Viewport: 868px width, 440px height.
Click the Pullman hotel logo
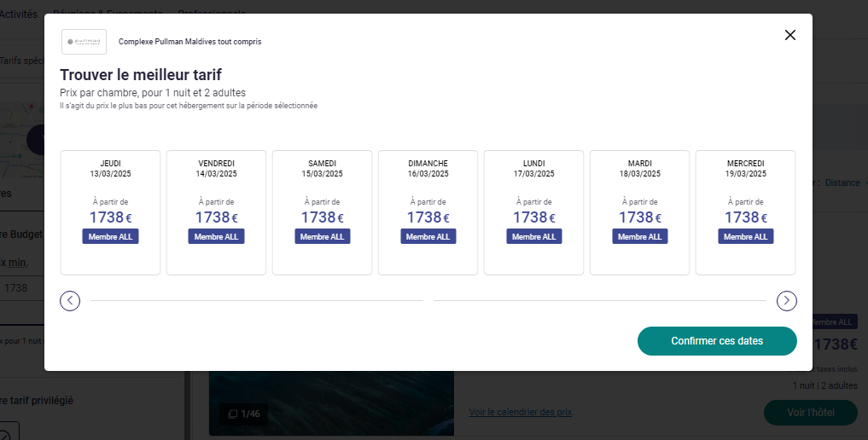84,42
